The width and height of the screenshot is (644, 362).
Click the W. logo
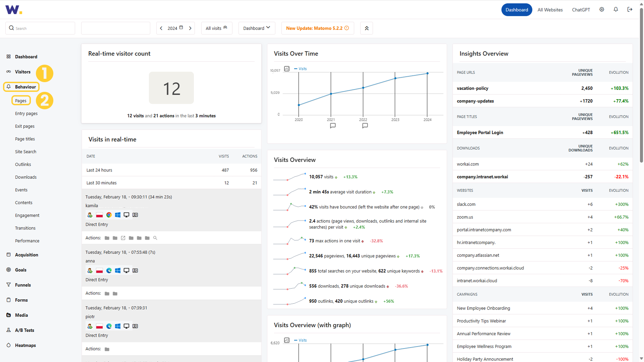(x=14, y=10)
